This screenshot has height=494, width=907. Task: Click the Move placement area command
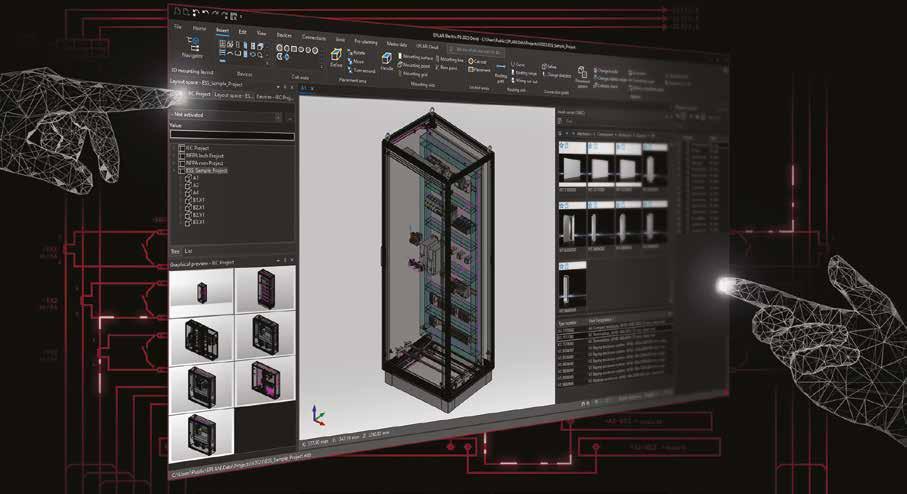356,61
